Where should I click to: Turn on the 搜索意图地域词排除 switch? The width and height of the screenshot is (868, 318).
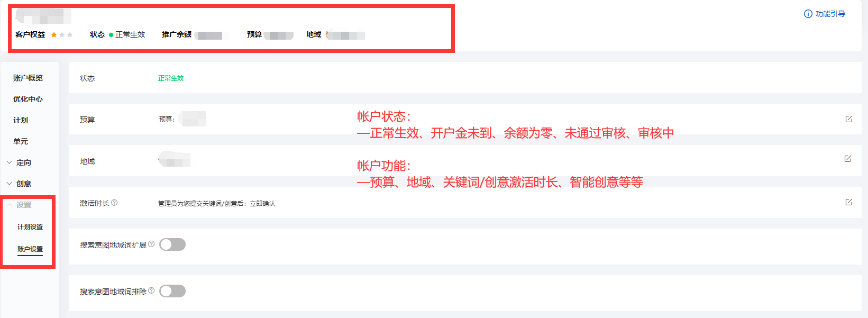[x=172, y=291]
